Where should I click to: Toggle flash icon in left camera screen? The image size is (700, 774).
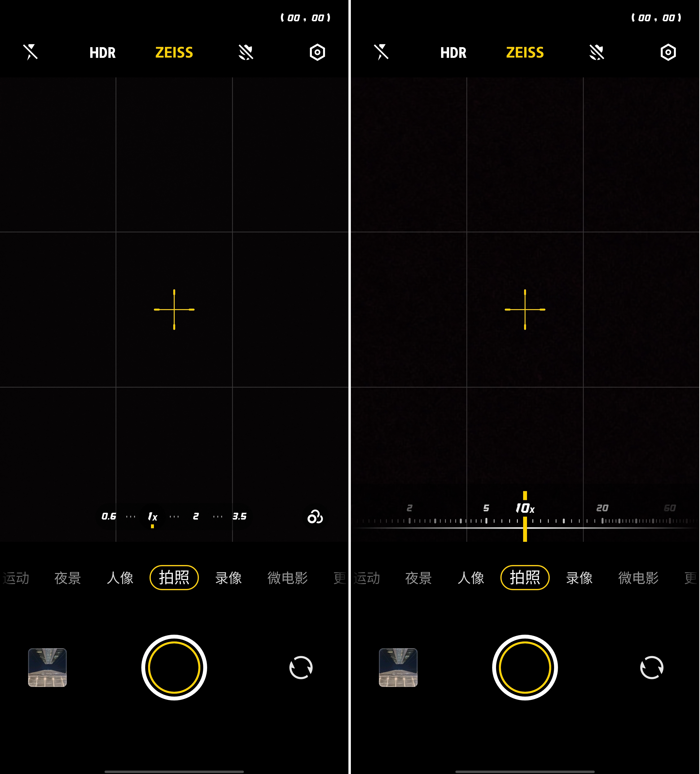pyautogui.click(x=30, y=52)
